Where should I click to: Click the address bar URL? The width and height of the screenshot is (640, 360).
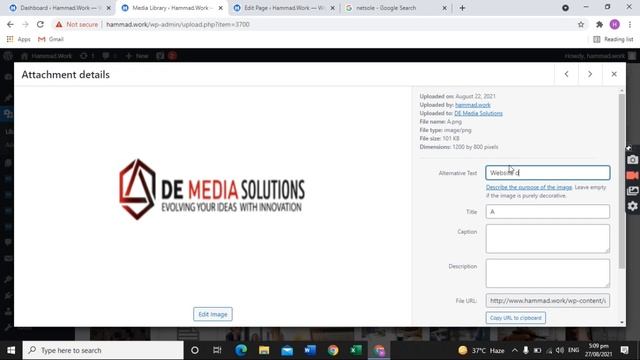[x=178, y=24]
